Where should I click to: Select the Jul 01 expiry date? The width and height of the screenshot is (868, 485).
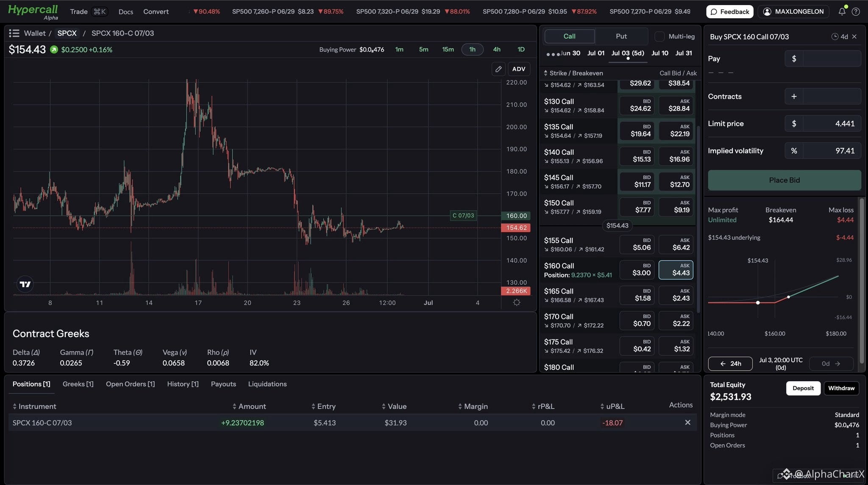coord(595,53)
